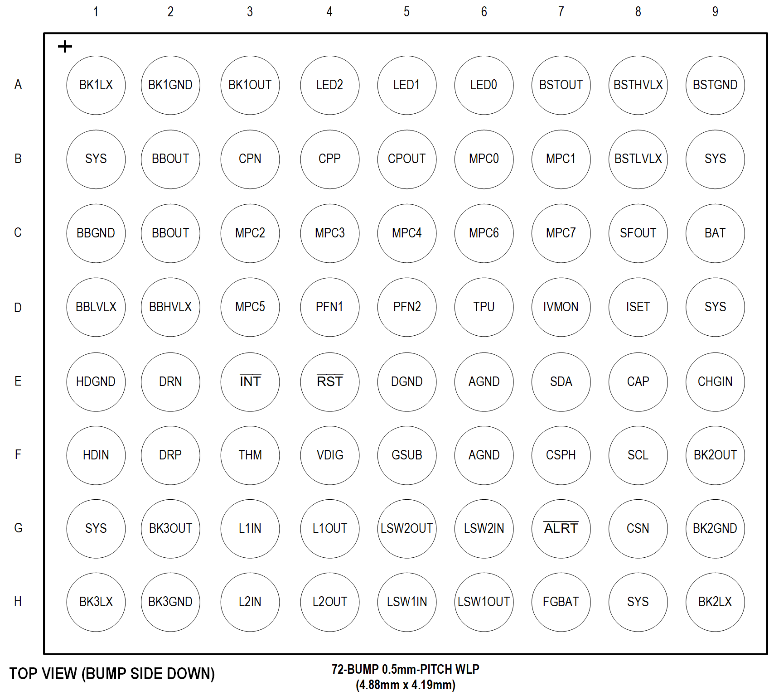The width and height of the screenshot is (769, 700).
Task: Select the TPU bump in row D
Action: tap(484, 307)
